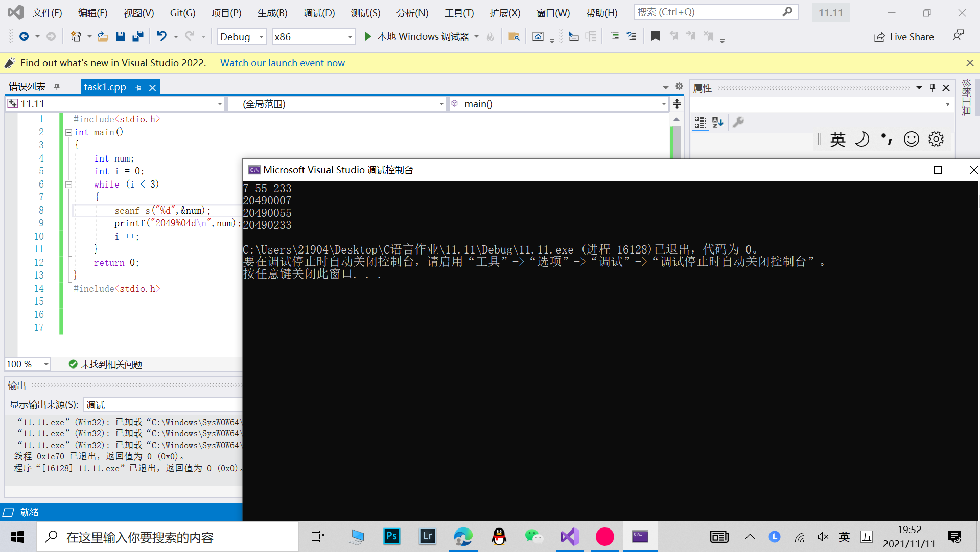Comment out the selected lines
Viewport: 980px width, 552px height.
(x=615, y=36)
